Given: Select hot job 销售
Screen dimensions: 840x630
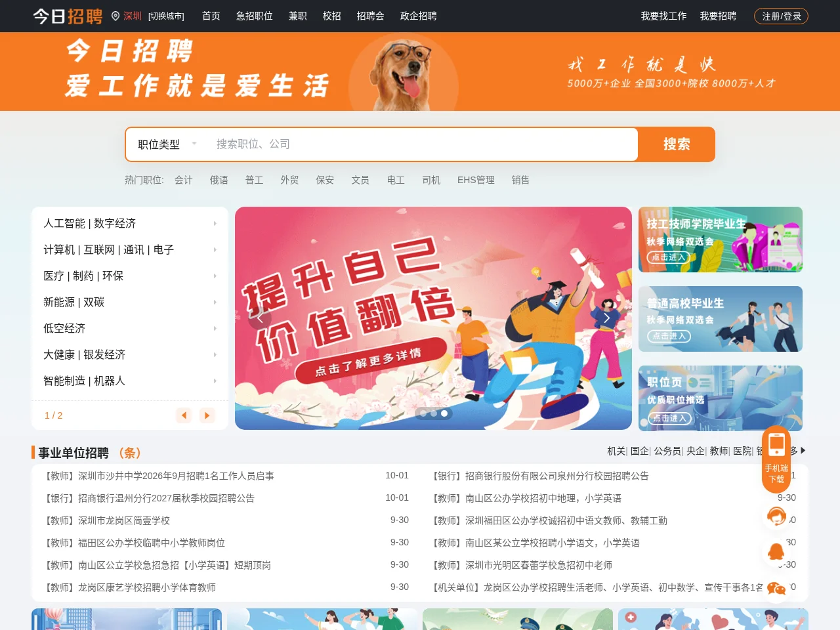Looking at the screenshot, I should pyautogui.click(x=520, y=180).
